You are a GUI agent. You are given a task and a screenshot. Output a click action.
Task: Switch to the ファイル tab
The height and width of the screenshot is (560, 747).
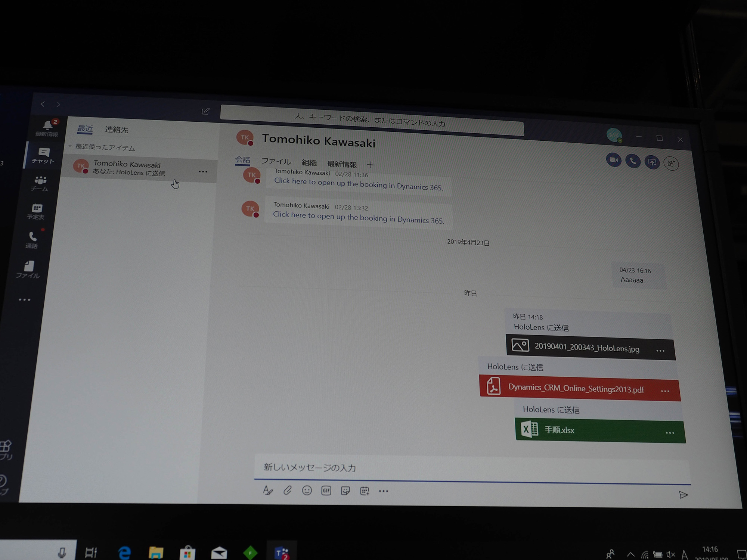(x=276, y=161)
